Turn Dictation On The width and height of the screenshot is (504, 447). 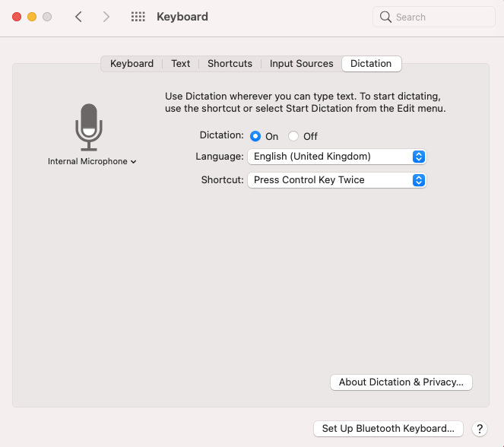pyautogui.click(x=255, y=137)
